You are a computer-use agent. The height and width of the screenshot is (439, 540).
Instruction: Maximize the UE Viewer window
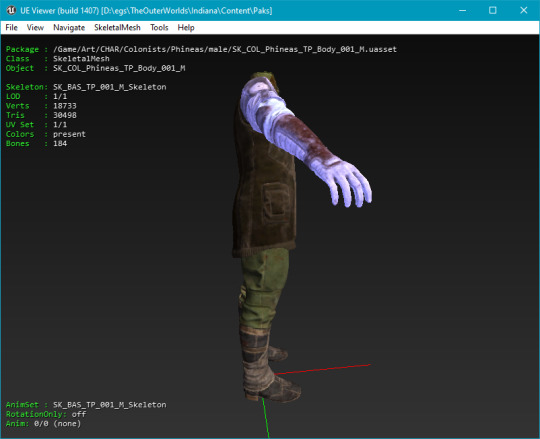pos(493,10)
